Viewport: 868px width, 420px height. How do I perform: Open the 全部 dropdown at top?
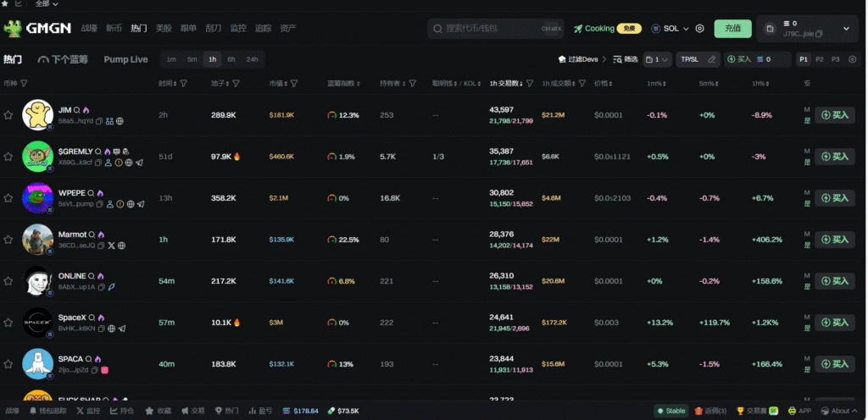(x=47, y=4)
